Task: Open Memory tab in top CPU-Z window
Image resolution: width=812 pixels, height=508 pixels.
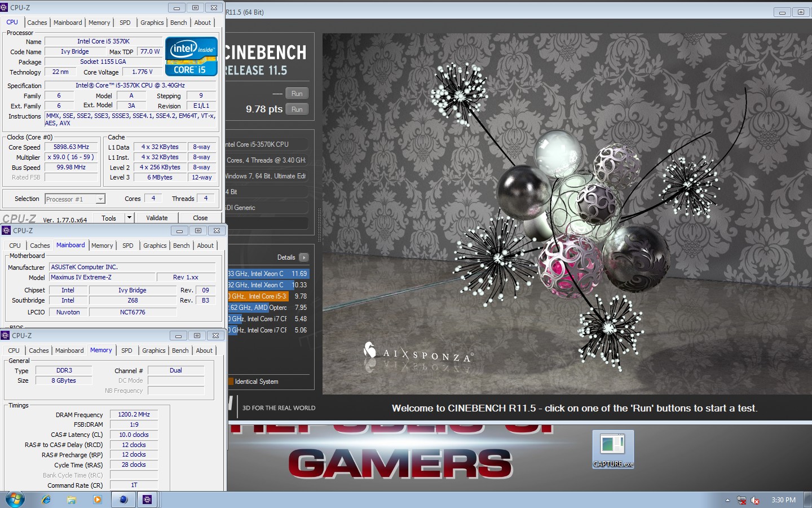Action: pos(99,23)
